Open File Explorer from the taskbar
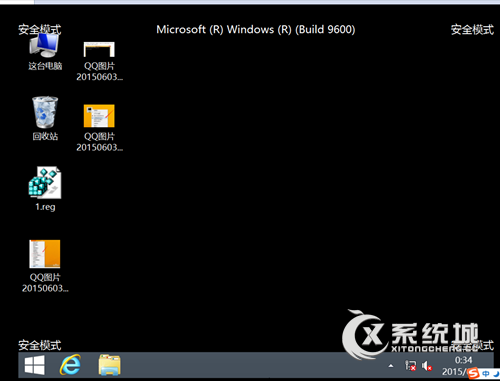The image size is (500, 381). click(109, 365)
